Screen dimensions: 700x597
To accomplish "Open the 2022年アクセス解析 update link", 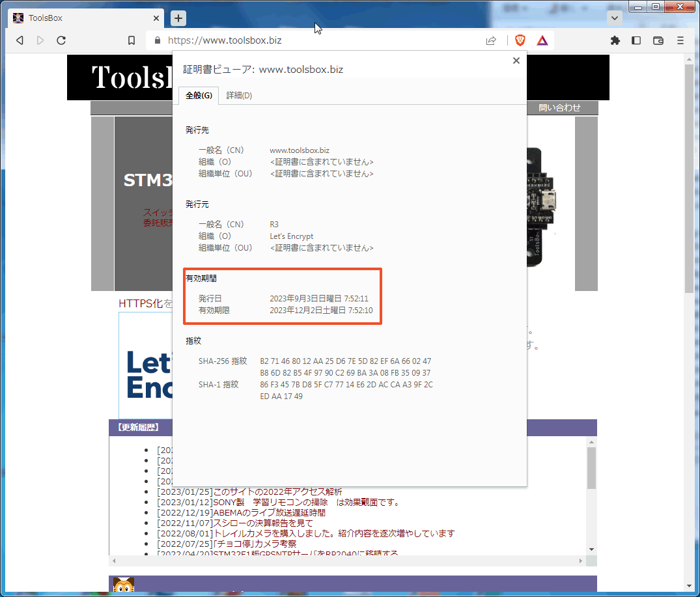I will pos(277,492).
